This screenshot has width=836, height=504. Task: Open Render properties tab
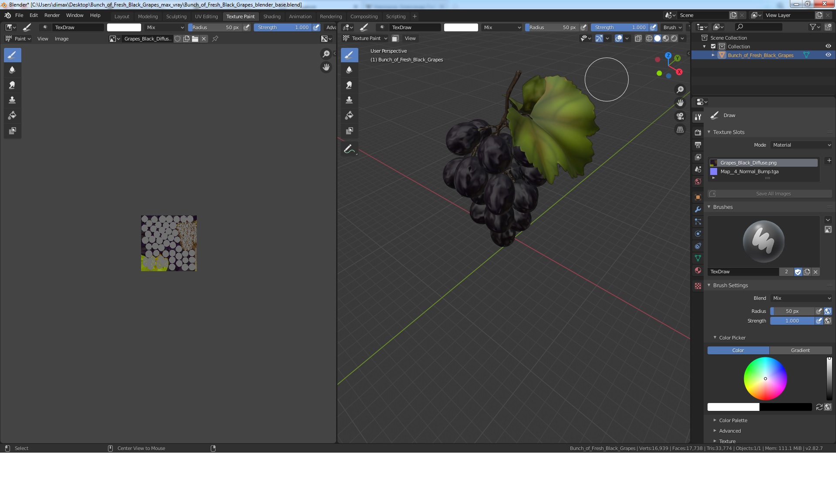click(698, 132)
